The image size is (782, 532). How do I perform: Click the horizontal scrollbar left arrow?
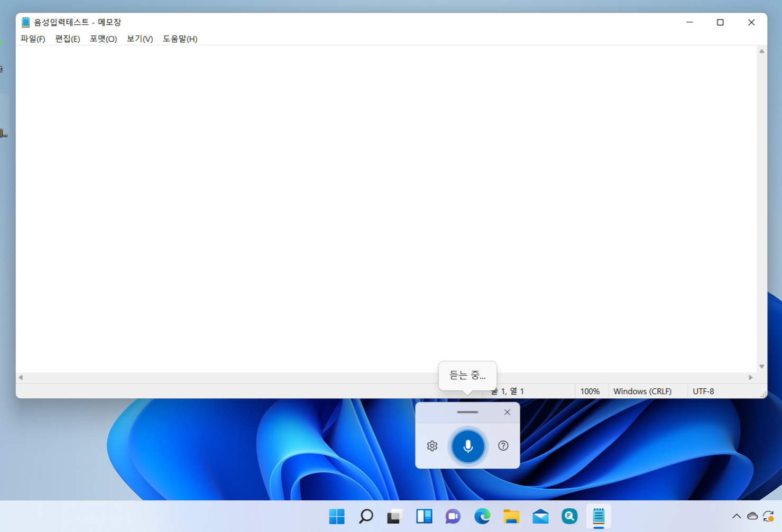[x=21, y=377]
